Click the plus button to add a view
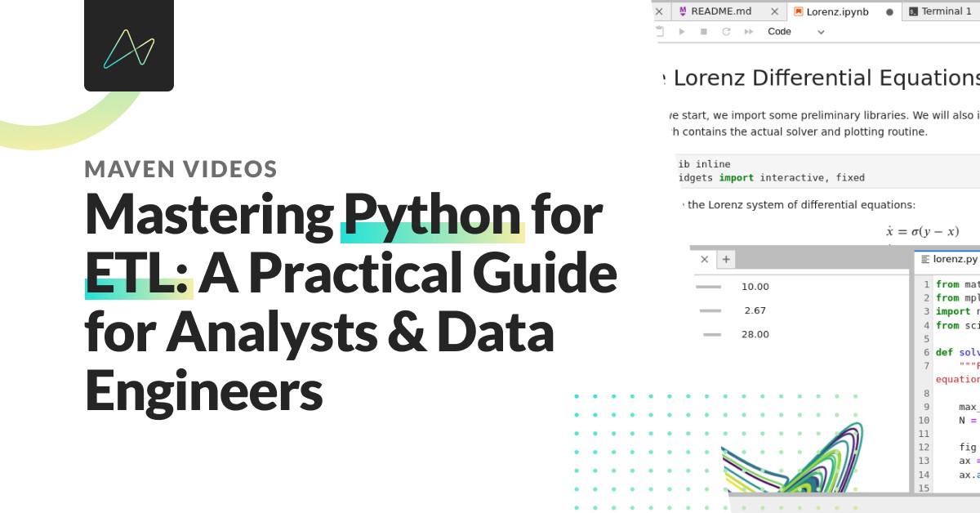The image size is (980, 513). click(726, 259)
